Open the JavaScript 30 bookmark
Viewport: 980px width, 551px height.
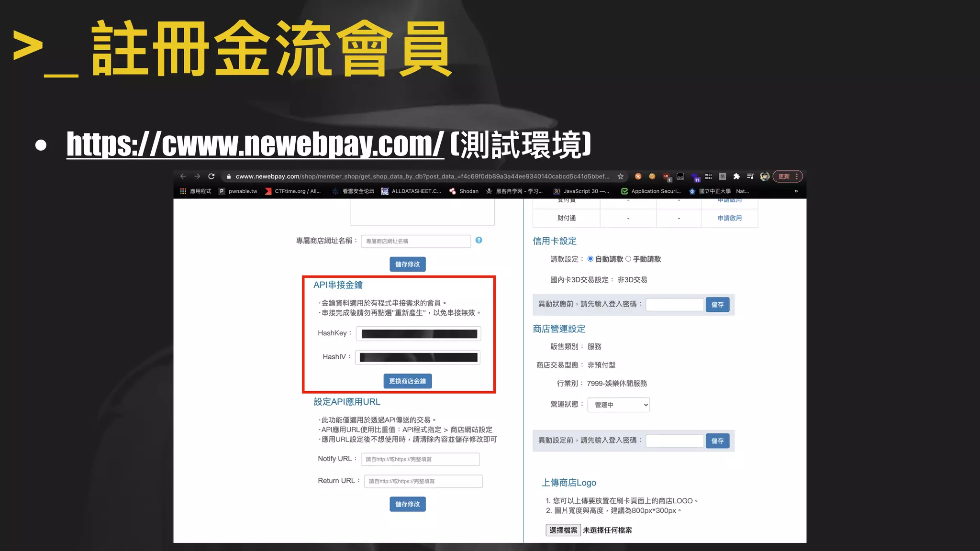(581, 191)
